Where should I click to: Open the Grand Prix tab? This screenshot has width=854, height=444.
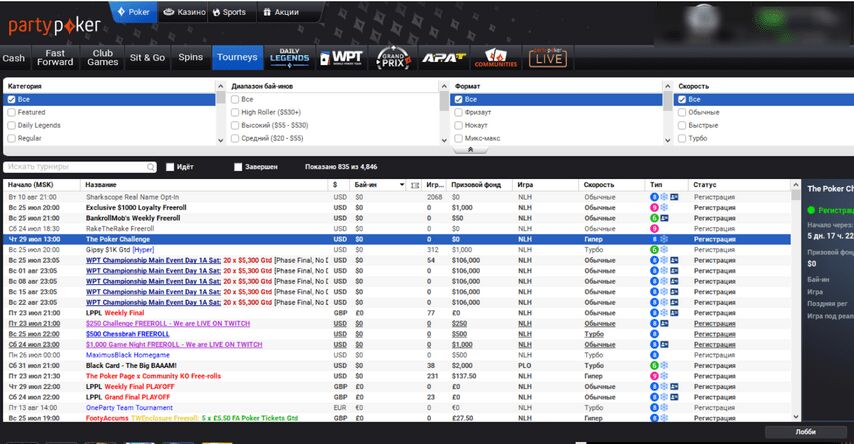[393, 57]
